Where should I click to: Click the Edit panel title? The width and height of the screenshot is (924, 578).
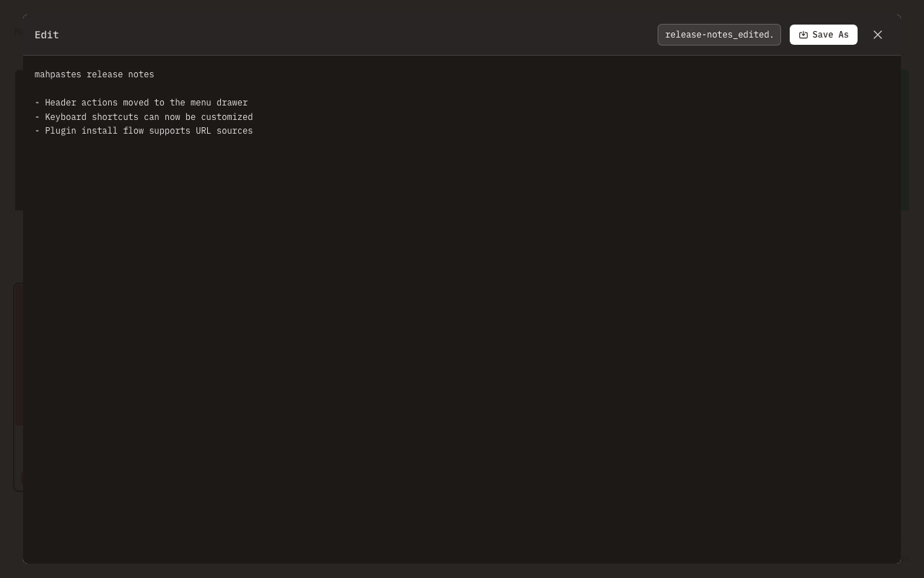click(47, 35)
